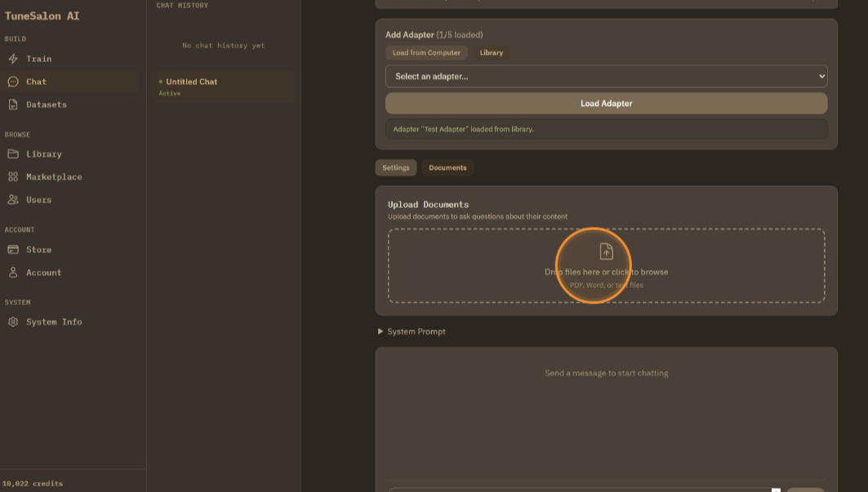Select the Settings tab
Screen dimensions: 868x492
point(396,167)
